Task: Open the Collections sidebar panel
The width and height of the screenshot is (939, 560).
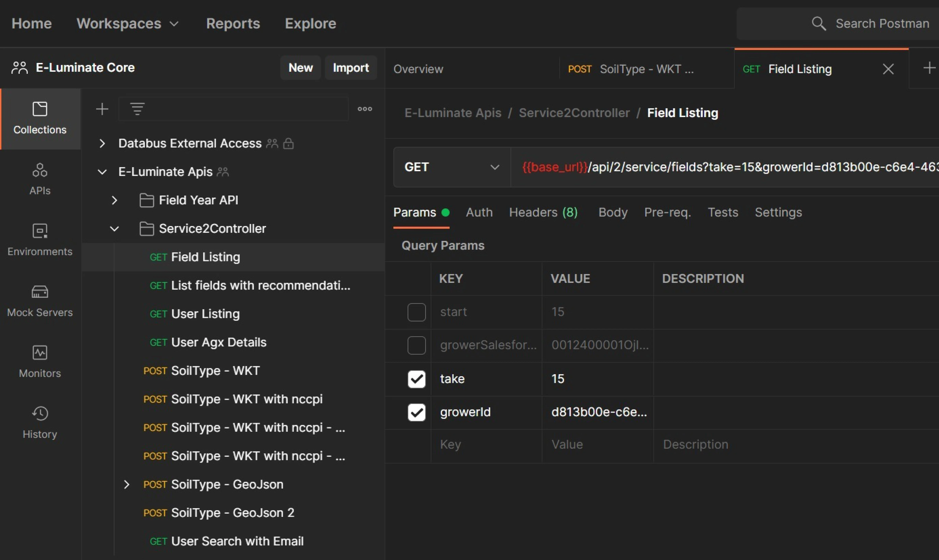Action: click(x=40, y=119)
